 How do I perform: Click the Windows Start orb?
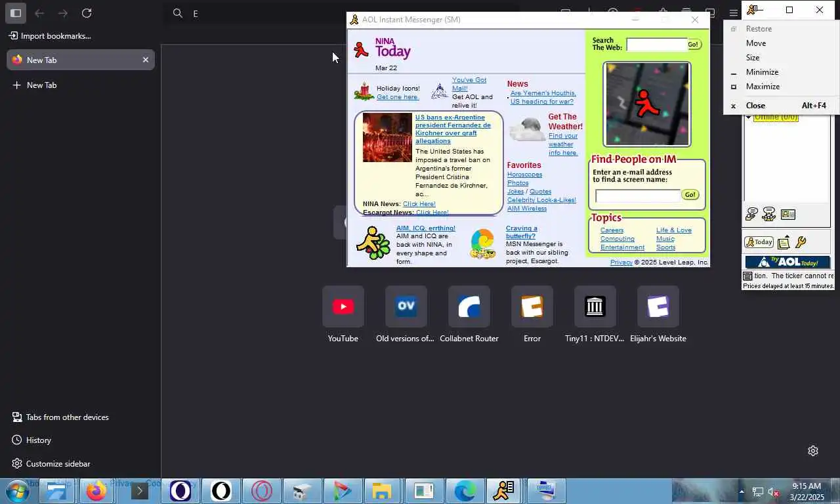pos(17,491)
